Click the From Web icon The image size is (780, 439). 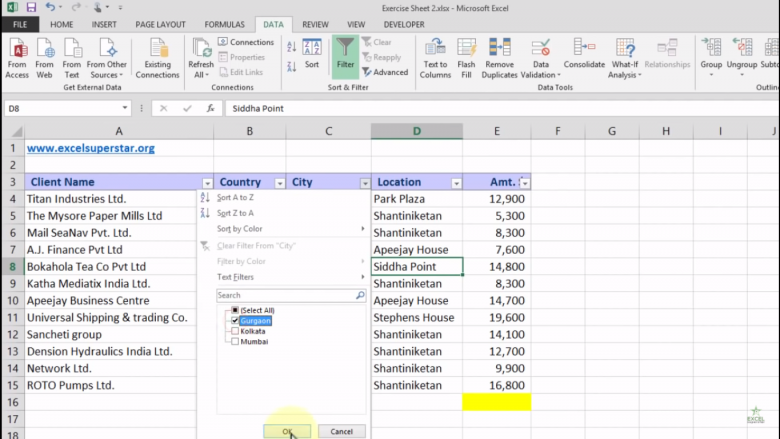(x=44, y=58)
